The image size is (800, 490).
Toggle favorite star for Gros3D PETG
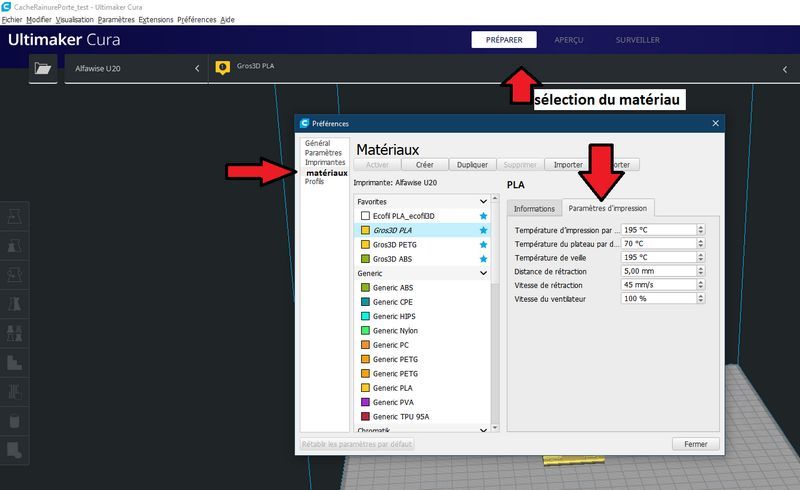click(483, 244)
